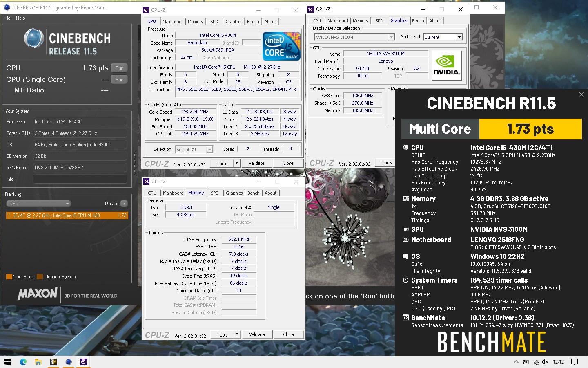
Task: Click the 1.73 pts Multi Core score
Action: click(530, 129)
